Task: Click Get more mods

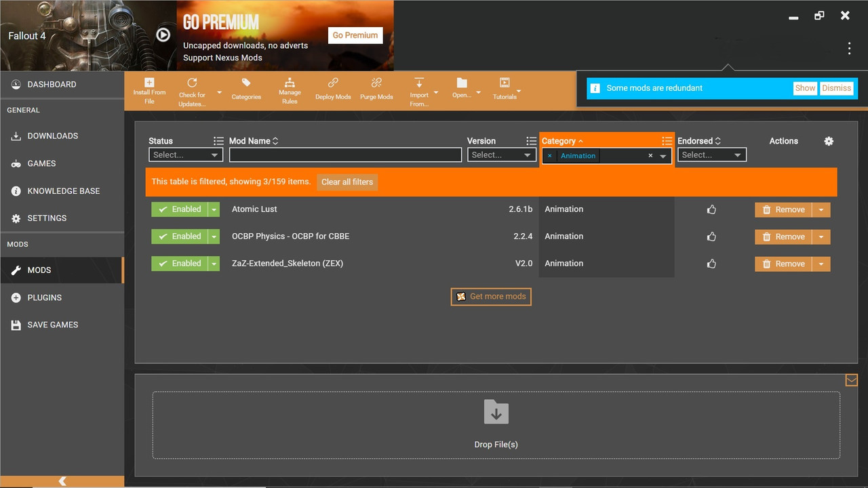Action: [x=491, y=296]
